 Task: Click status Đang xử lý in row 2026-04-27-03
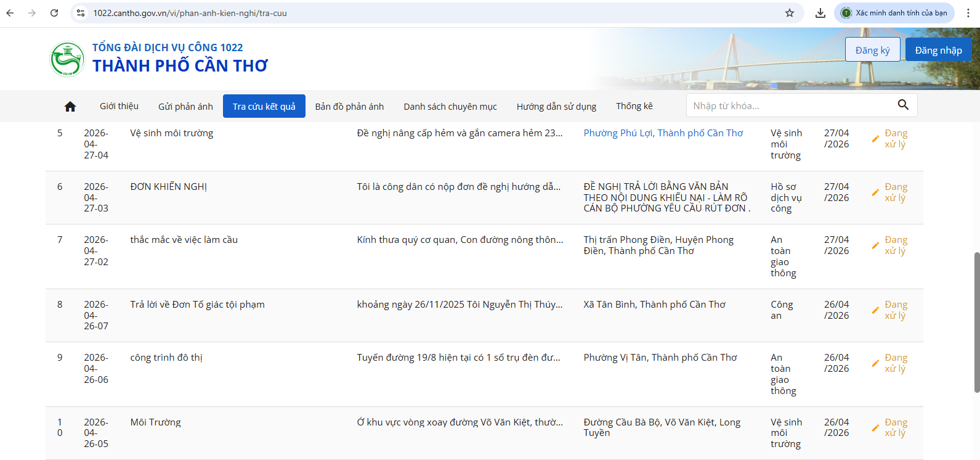[896, 192]
